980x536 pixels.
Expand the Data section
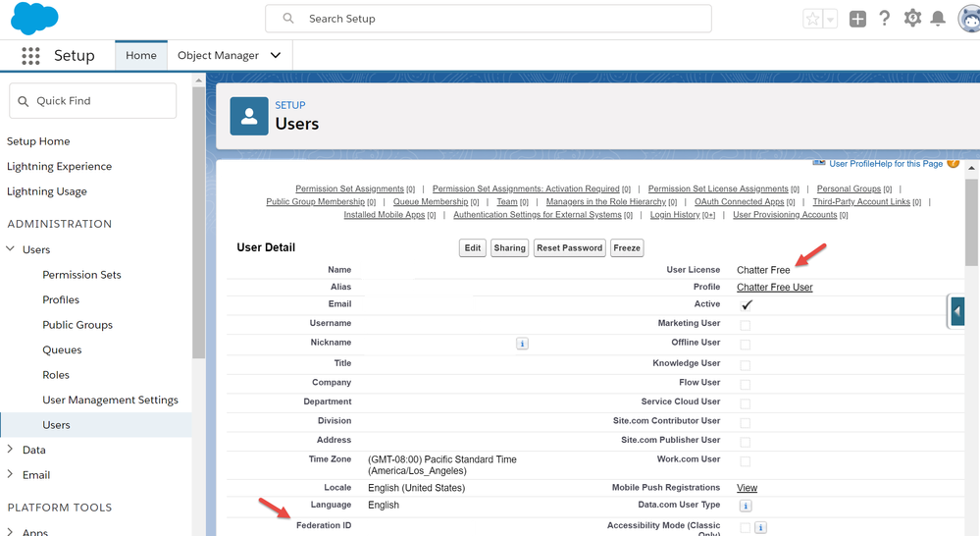click(x=10, y=449)
